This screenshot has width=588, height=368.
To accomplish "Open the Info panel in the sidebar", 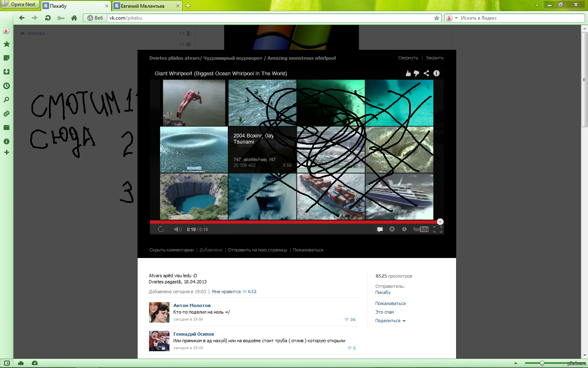I will pos(7,141).
